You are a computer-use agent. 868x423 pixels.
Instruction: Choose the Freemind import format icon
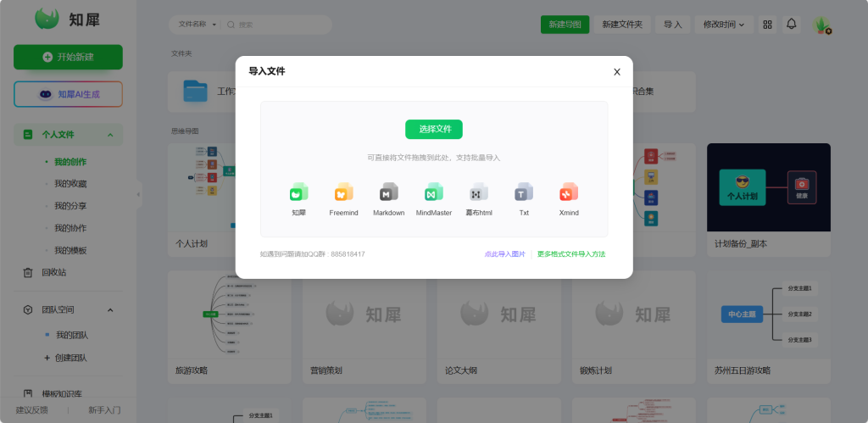(344, 192)
